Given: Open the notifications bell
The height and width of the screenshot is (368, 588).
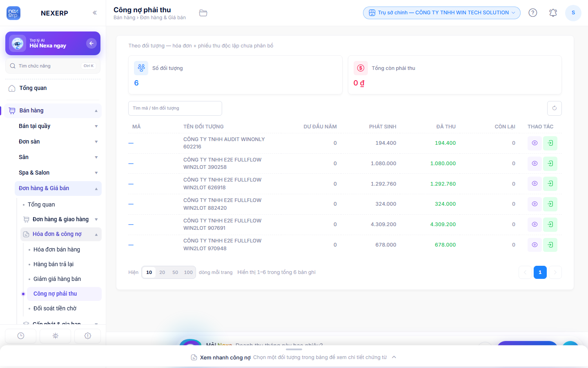Looking at the screenshot, I should 553,13.
